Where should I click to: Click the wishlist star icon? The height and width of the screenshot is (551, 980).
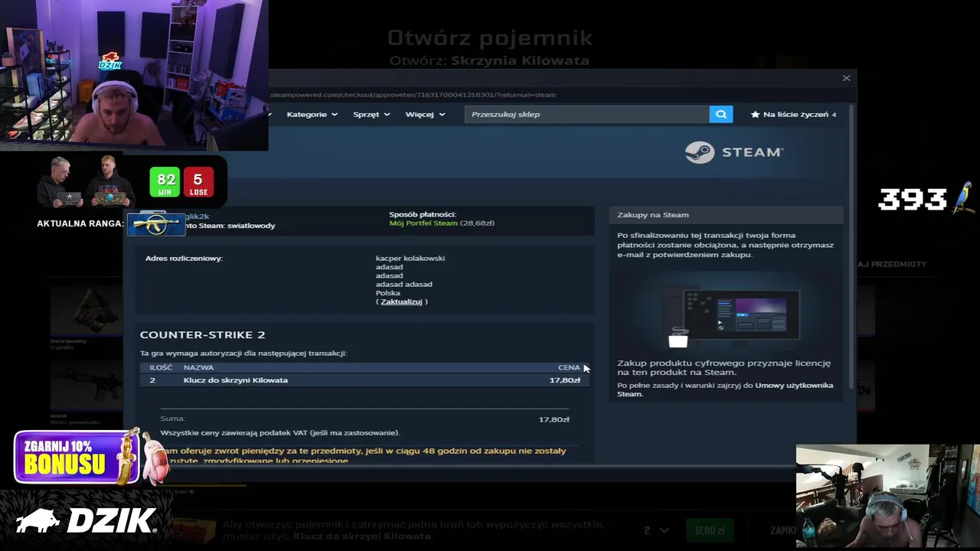pyautogui.click(x=755, y=114)
